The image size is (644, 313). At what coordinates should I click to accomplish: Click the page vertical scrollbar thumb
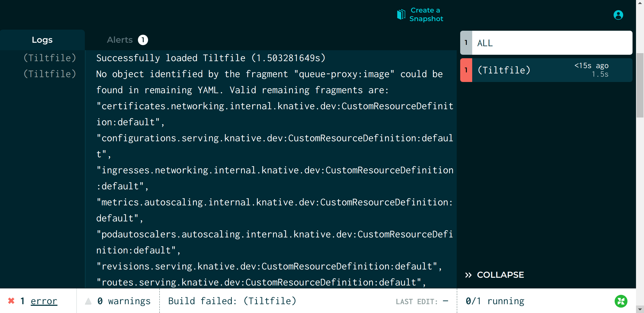click(x=640, y=85)
